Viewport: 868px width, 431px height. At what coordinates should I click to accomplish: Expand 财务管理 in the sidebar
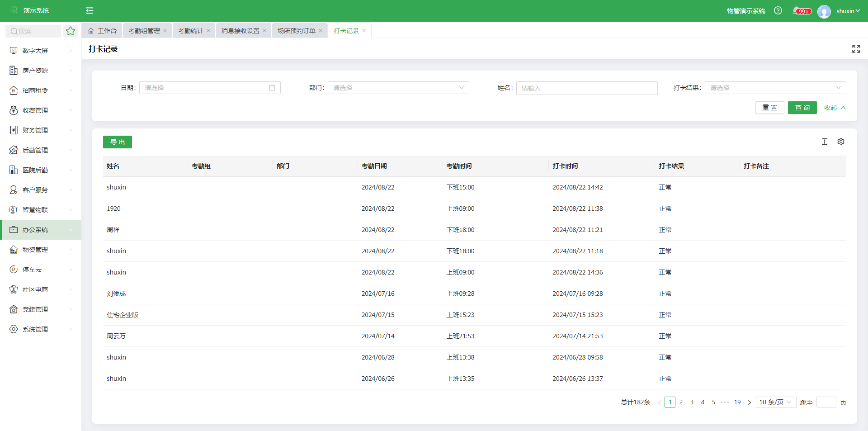[35, 130]
